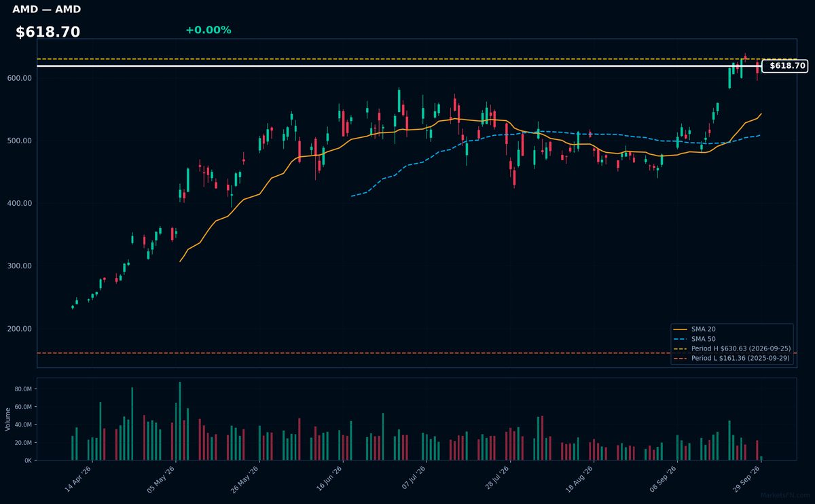Click the 500.00 price axis label
Screen dimensions: 815x504
point(20,141)
